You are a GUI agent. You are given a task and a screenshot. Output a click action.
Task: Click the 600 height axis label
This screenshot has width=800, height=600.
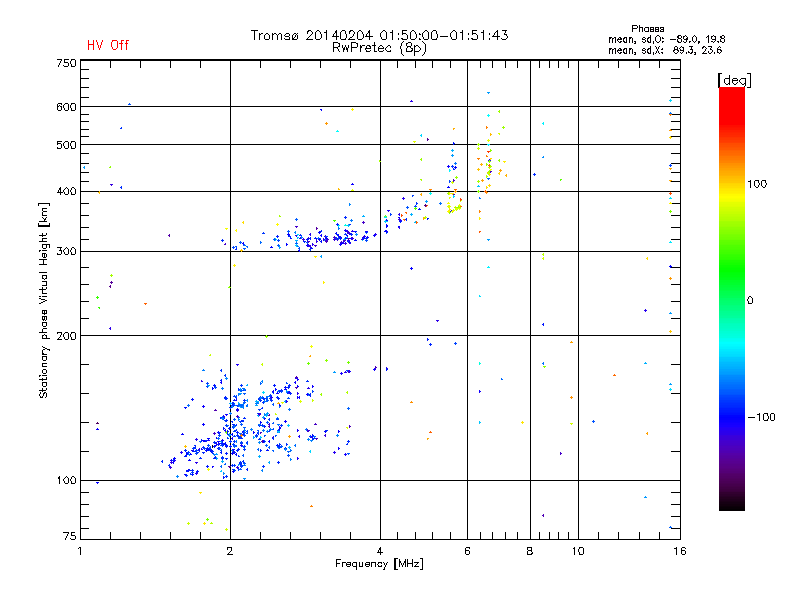pos(66,107)
